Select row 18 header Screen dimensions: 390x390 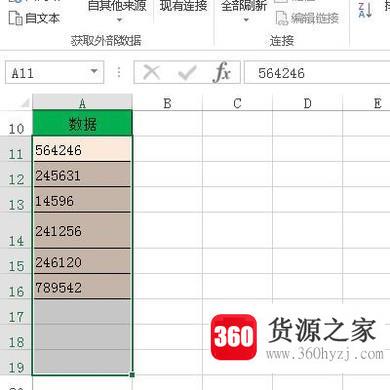16,337
